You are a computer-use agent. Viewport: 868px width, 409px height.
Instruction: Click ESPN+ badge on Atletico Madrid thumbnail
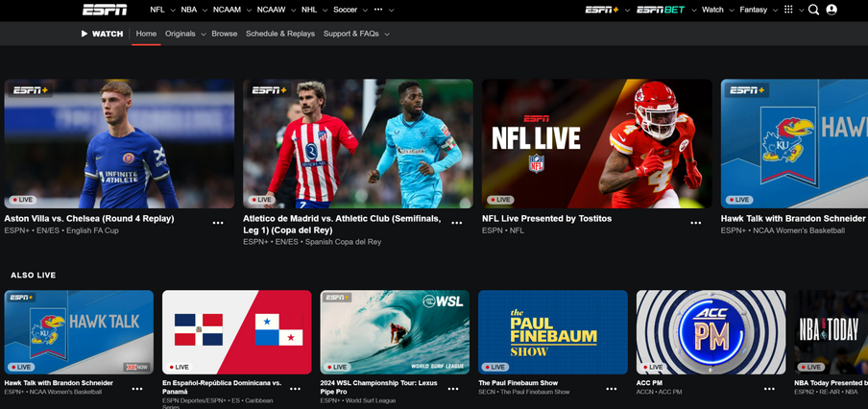270,89
